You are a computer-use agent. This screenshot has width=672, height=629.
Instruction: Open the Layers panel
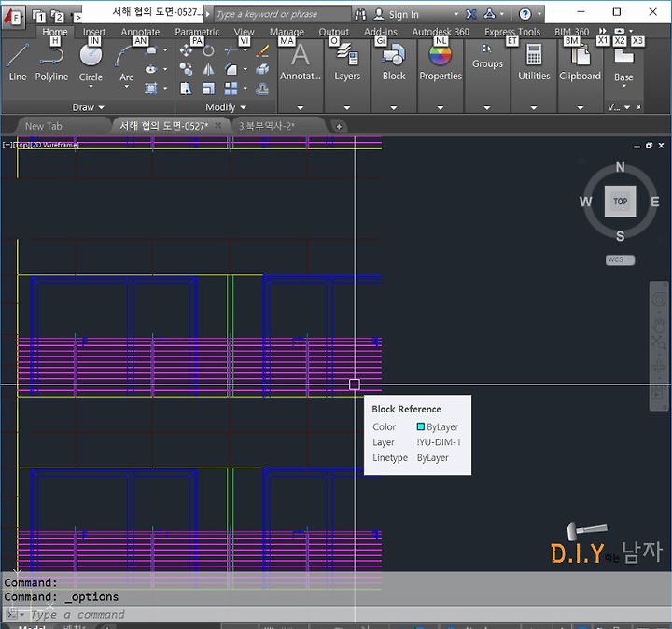point(347,63)
